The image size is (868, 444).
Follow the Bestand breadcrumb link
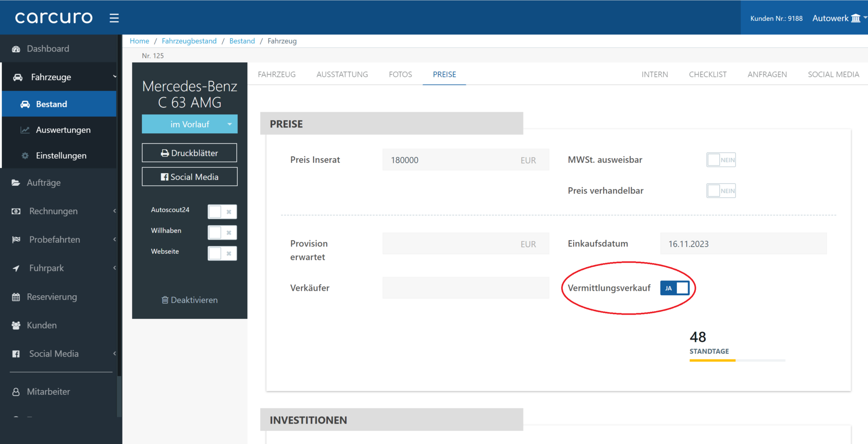pyautogui.click(x=242, y=41)
